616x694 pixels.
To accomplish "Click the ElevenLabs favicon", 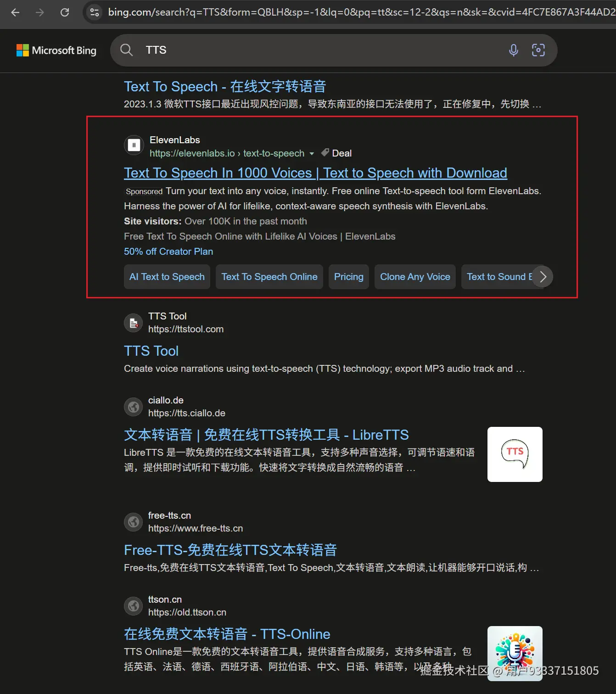I will click(x=134, y=146).
